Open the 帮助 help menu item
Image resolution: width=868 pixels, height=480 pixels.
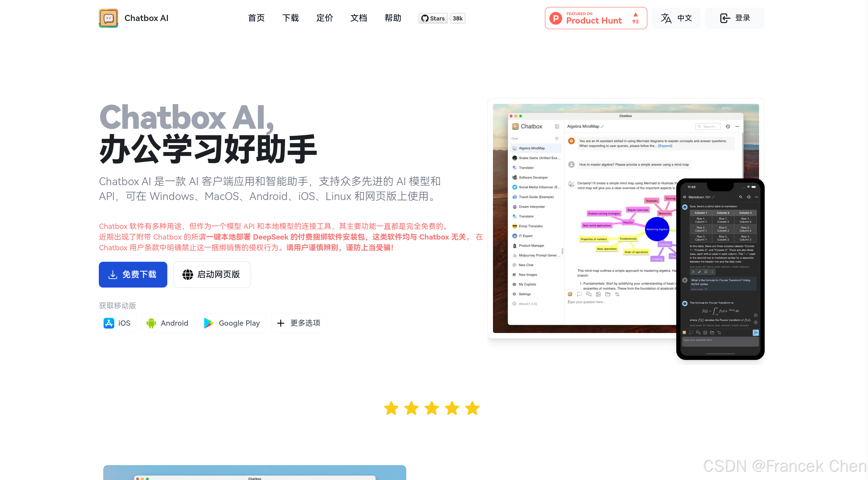tap(392, 18)
